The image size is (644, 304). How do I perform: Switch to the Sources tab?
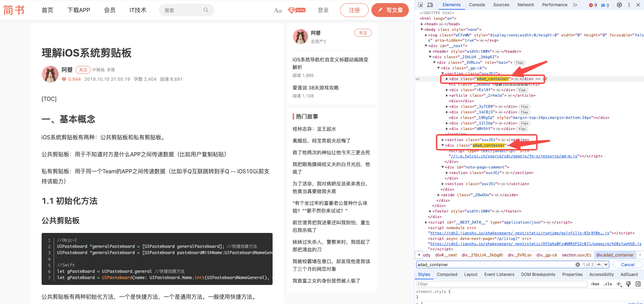pyautogui.click(x=501, y=5)
